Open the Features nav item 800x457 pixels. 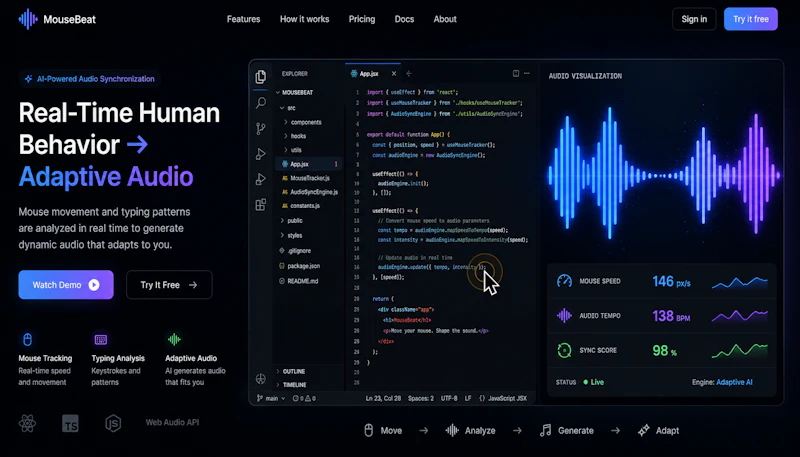tap(243, 19)
